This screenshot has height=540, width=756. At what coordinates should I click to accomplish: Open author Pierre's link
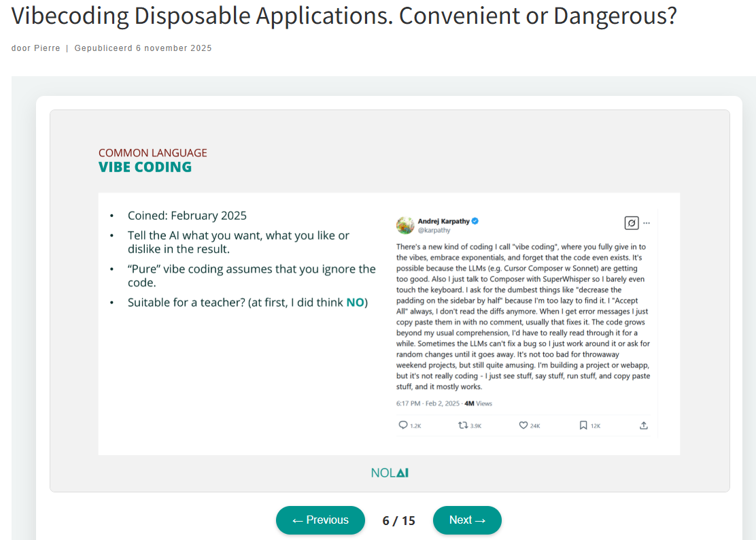47,48
